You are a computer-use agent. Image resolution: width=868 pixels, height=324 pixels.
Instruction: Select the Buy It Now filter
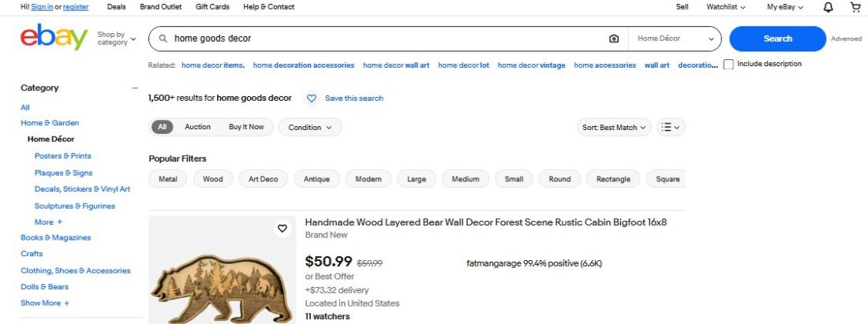(246, 127)
